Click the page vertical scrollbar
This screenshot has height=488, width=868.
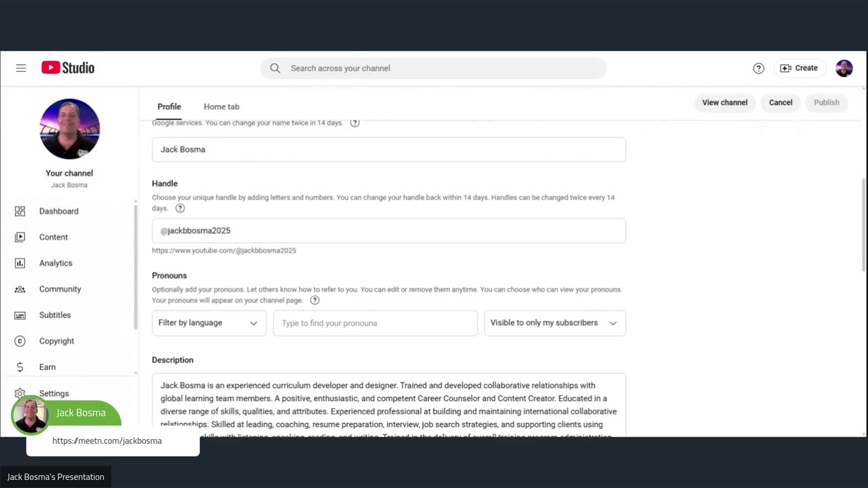863,224
